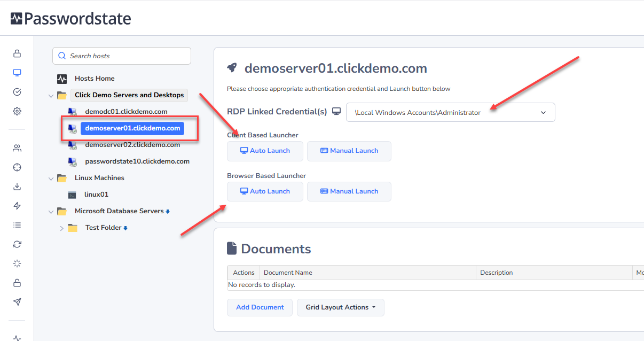Image resolution: width=644 pixels, height=341 pixels.
Task: Click the Test Folder folder icon
Action: (x=73, y=228)
